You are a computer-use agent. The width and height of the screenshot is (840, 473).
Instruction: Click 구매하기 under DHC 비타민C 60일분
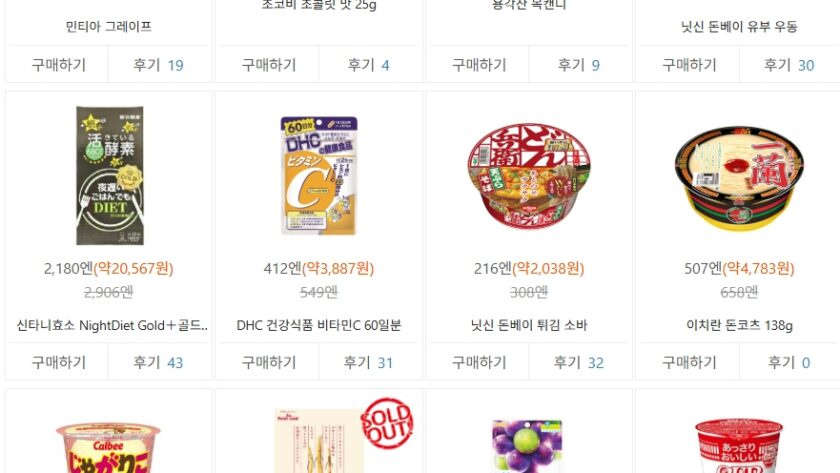pos(269,363)
